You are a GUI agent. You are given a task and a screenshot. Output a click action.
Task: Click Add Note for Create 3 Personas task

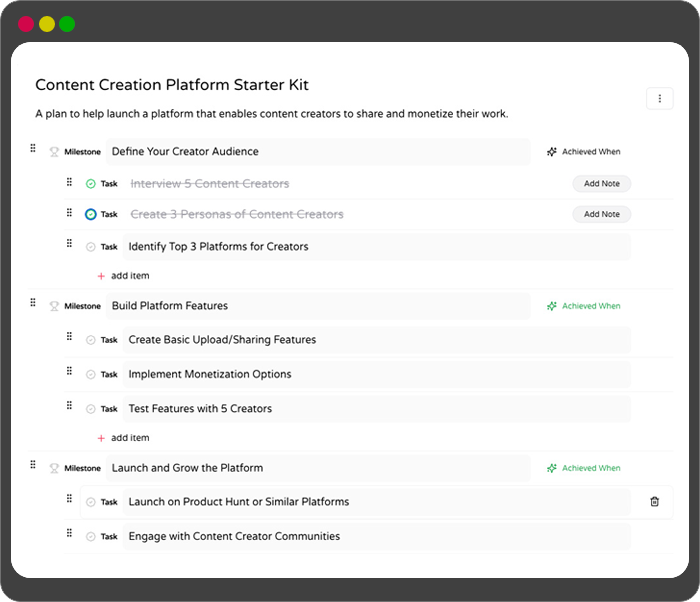click(x=601, y=214)
